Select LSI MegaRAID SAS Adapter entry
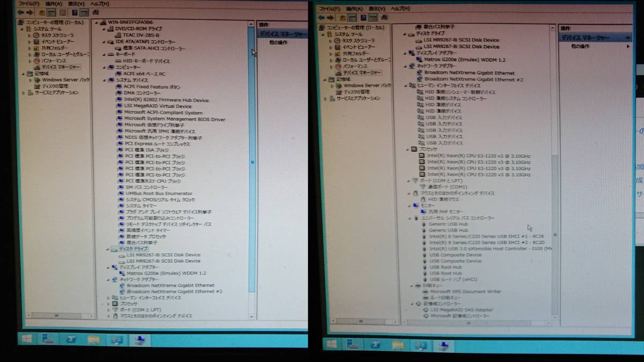 [x=462, y=309]
